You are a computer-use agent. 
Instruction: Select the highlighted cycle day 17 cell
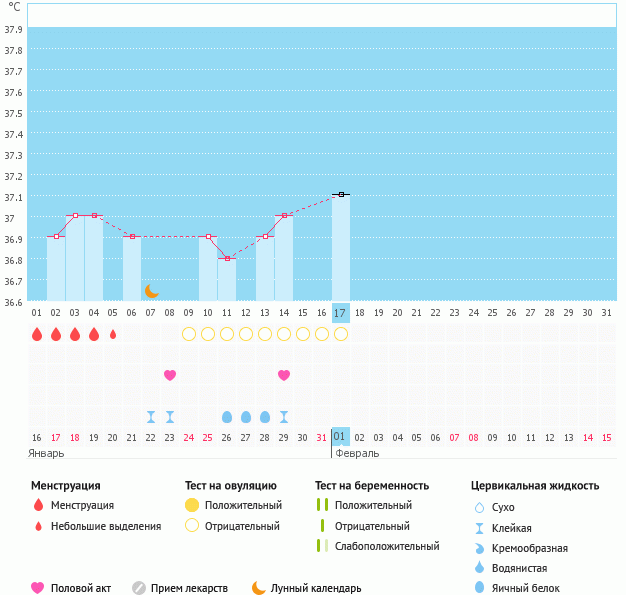coord(341,313)
